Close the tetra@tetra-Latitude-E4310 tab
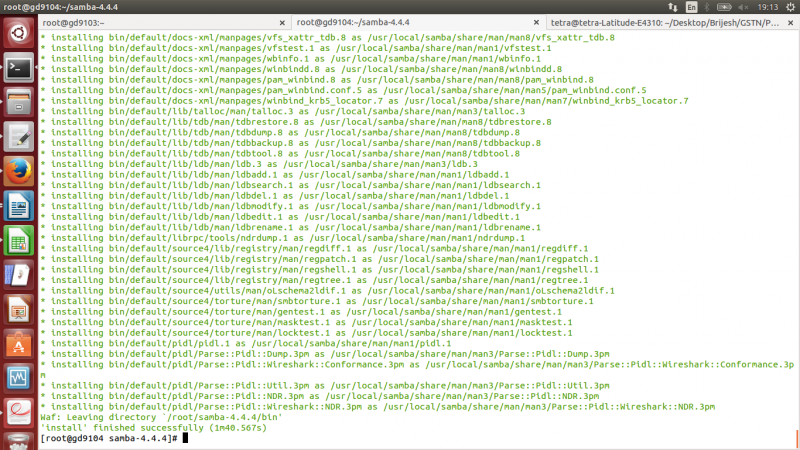Screen dimensions: 800x450 point(790,23)
